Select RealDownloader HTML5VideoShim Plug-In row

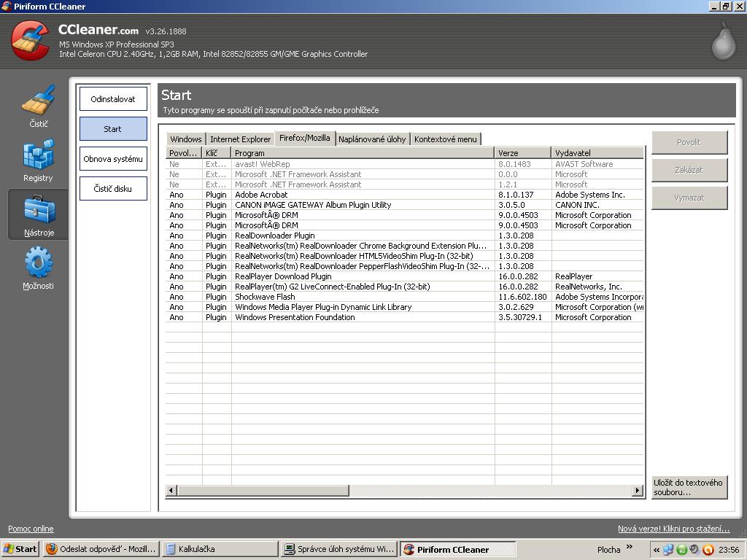pos(404,256)
